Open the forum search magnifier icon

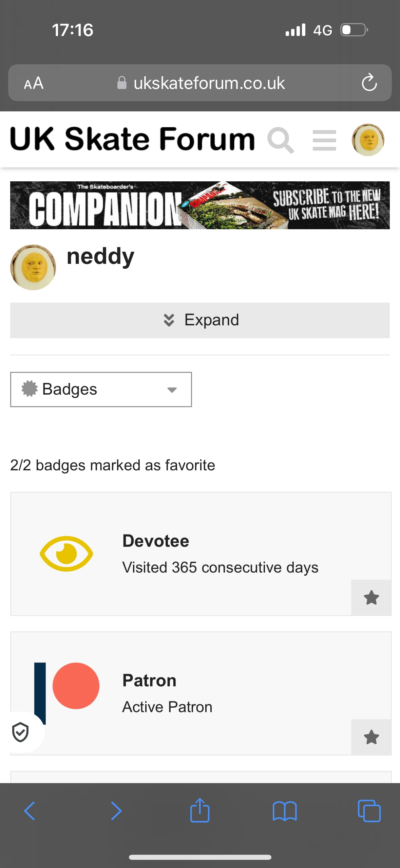281,140
